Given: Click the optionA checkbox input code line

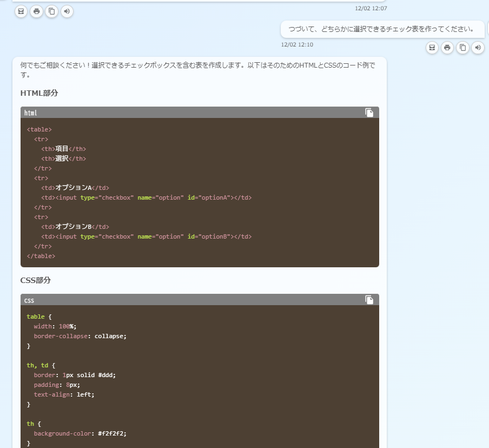Looking at the screenshot, I should pos(146,197).
